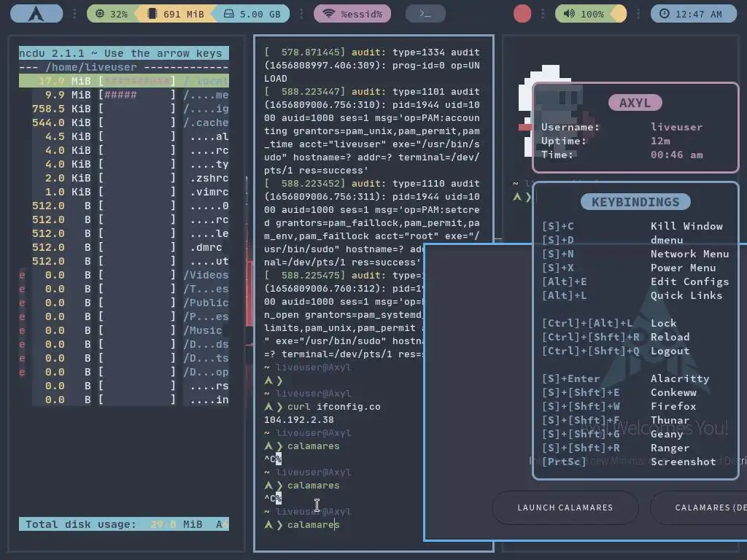Image resolution: width=747 pixels, height=560 pixels.
Task: Click the Geany keybinding entry
Action: [667, 434]
